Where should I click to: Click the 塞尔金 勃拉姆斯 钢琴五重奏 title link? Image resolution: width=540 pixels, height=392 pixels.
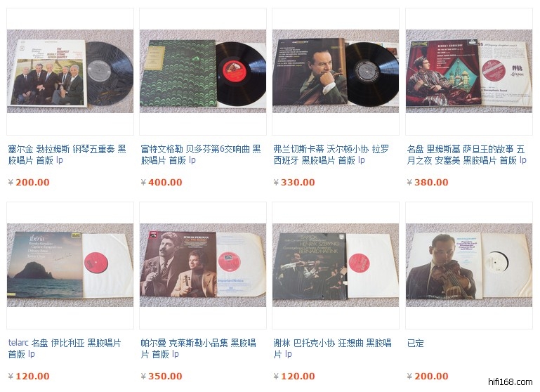click(x=67, y=155)
